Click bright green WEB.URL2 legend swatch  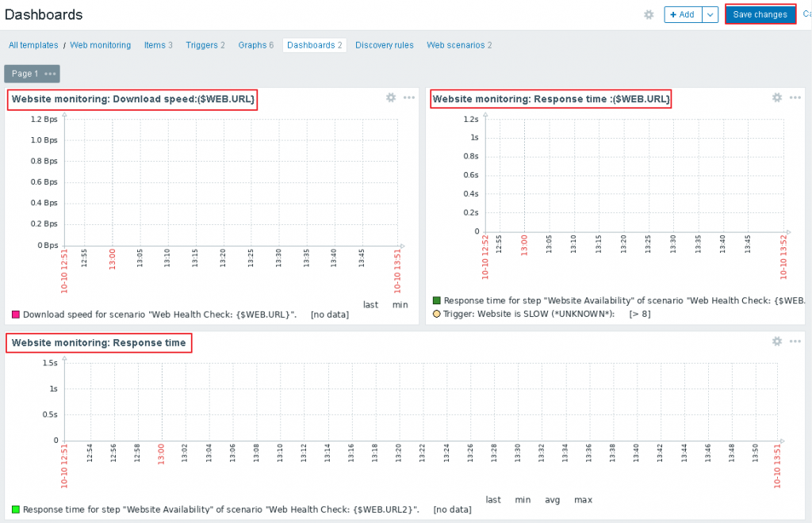pyautogui.click(x=16, y=509)
